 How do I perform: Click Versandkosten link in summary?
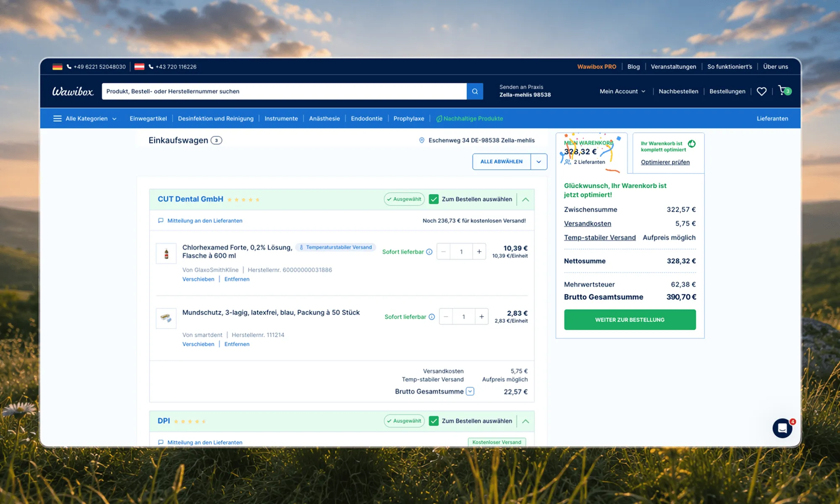(588, 223)
